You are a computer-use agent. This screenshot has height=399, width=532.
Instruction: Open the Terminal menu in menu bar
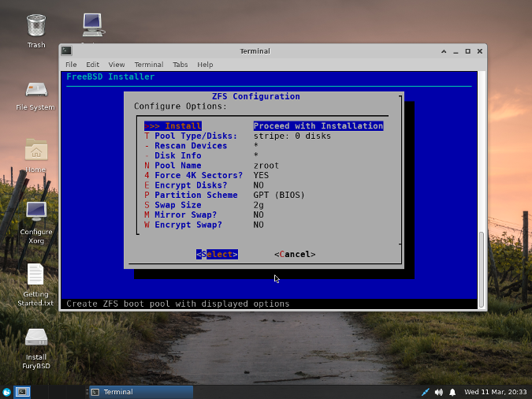point(148,65)
